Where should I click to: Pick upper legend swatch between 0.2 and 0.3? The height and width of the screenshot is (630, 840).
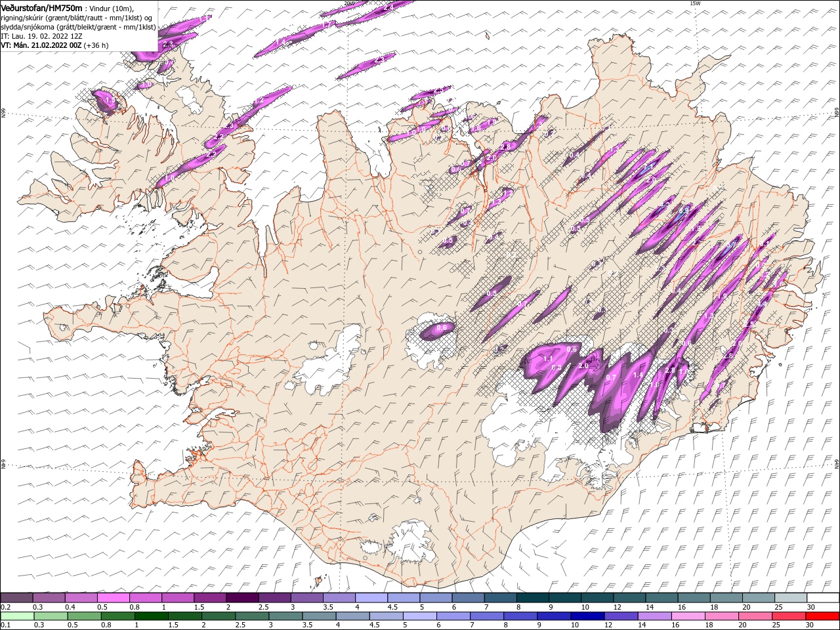16,597
